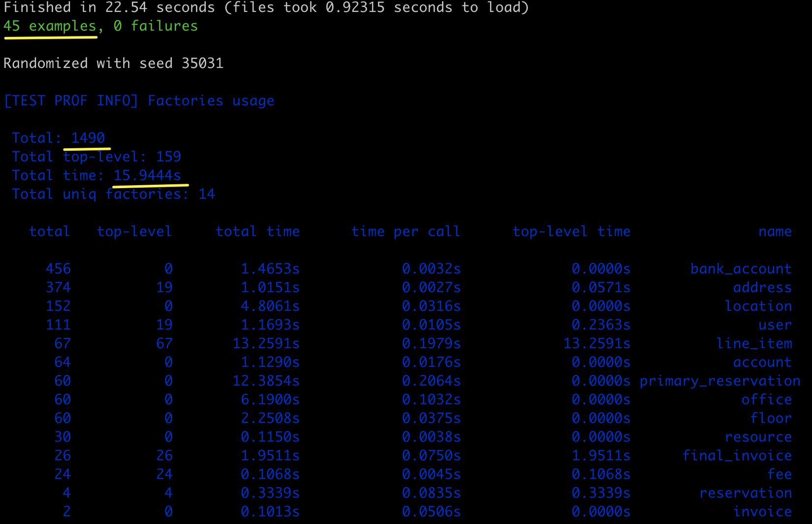Click the 0.2064s time per call value
This screenshot has width=812, height=524.
pyautogui.click(x=431, y=382)
